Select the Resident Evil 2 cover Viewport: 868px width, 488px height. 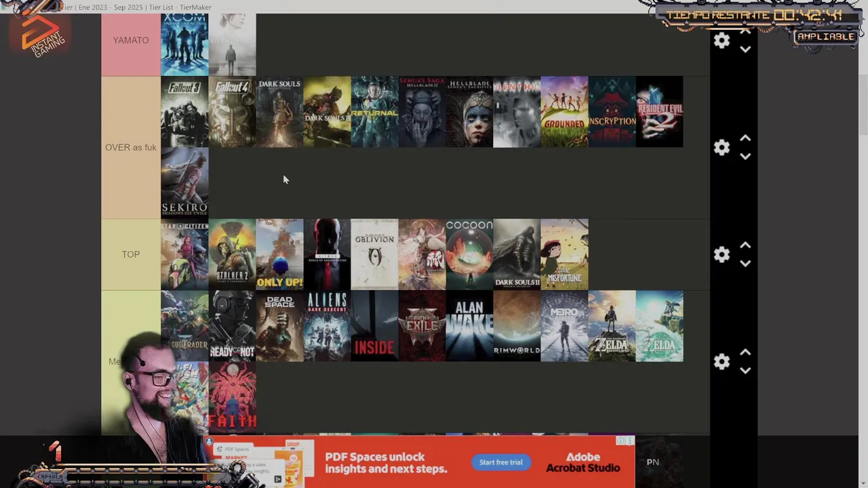pos(659,112)
